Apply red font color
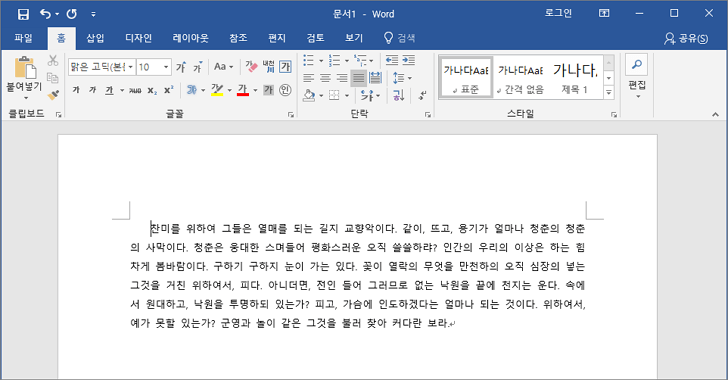This screenshot has width=728, height=380. coord(243,90)
